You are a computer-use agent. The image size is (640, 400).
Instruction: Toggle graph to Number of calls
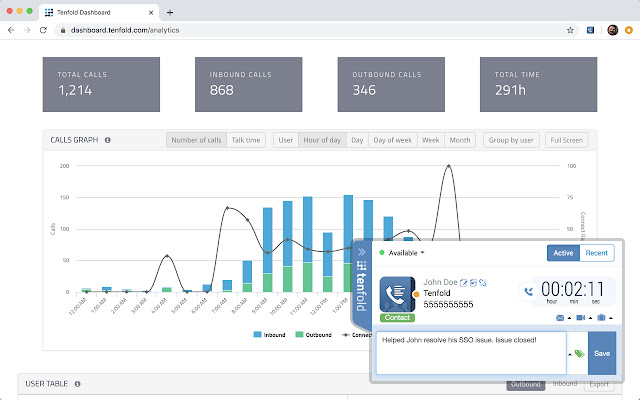[196, 140]
